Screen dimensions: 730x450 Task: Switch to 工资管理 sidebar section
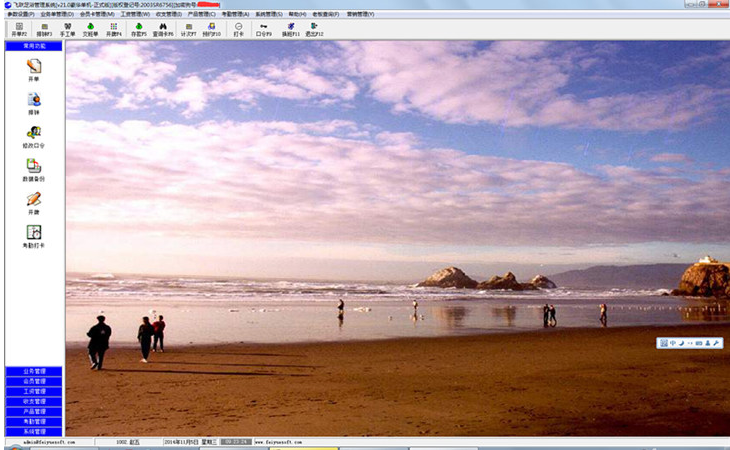coord(34,391)
